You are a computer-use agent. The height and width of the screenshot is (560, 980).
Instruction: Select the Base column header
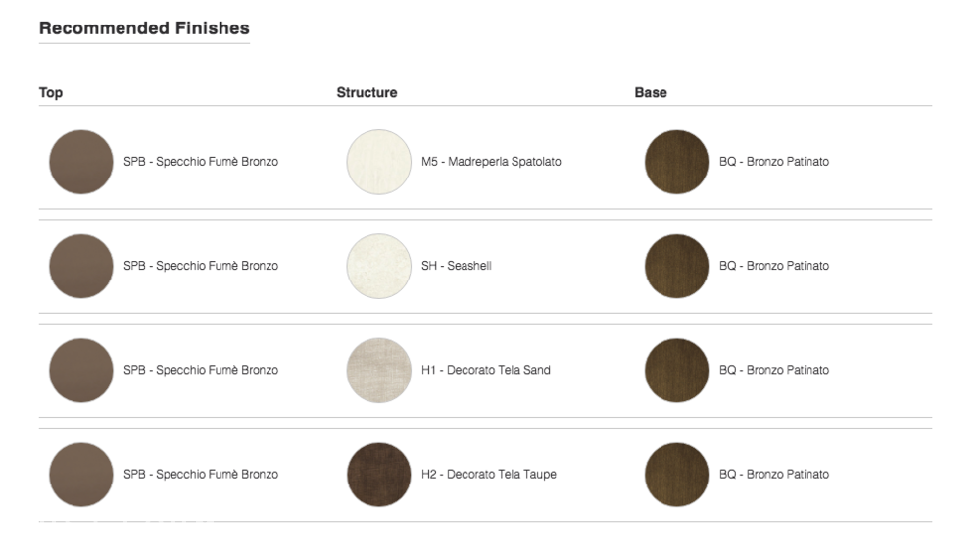651,92
